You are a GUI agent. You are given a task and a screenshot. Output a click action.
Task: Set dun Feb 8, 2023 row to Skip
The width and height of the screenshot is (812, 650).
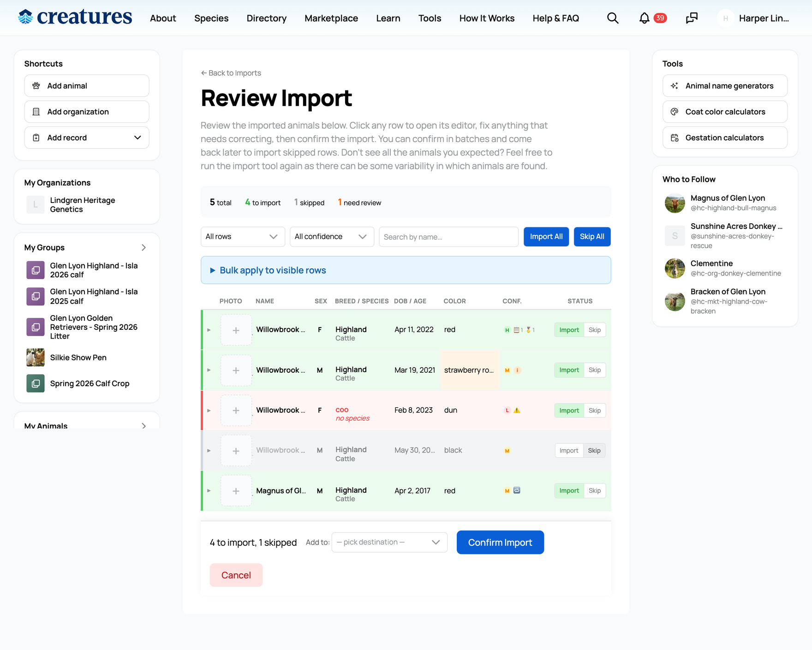pos(595,411)
